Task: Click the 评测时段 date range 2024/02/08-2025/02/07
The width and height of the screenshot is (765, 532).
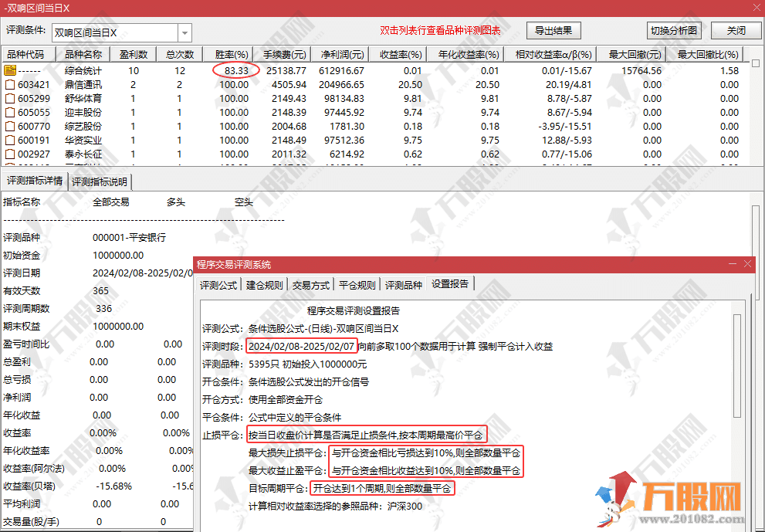Action: click(x=302, y=347)
